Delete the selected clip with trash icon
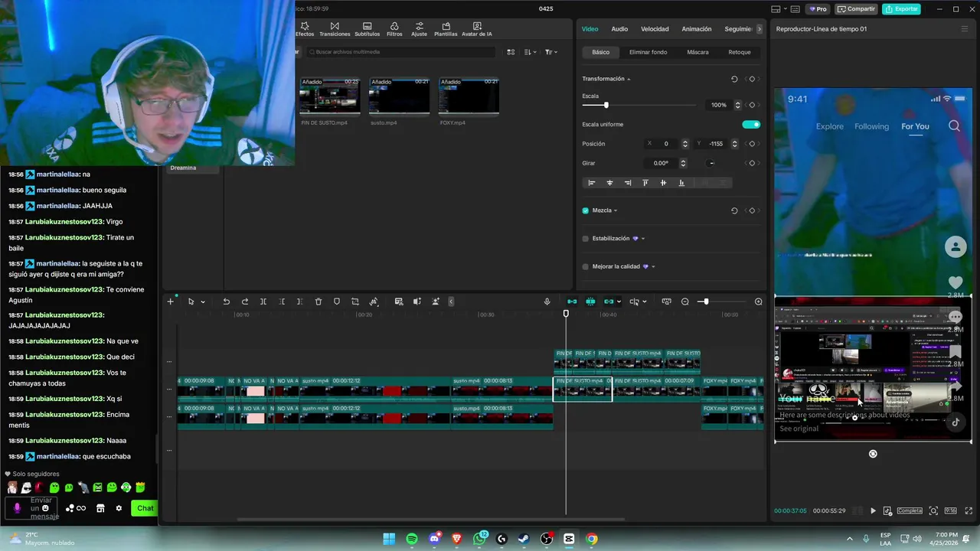 318,302
